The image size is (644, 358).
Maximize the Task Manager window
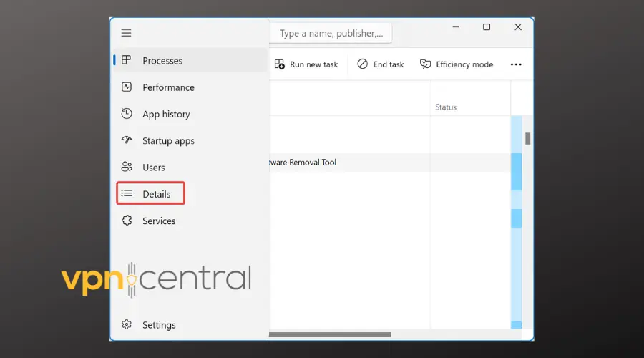click(487, 27)
